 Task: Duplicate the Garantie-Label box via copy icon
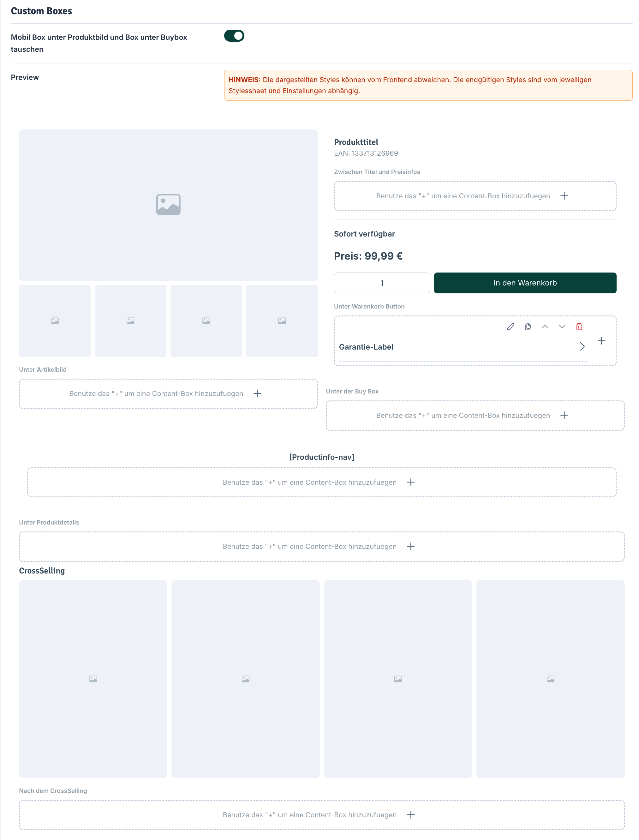(x=528, y=327)
